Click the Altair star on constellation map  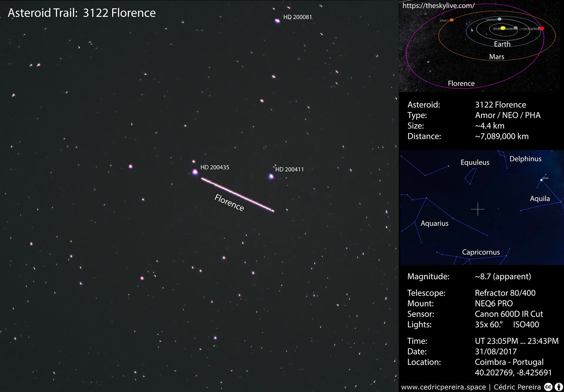tap(541, 180)
